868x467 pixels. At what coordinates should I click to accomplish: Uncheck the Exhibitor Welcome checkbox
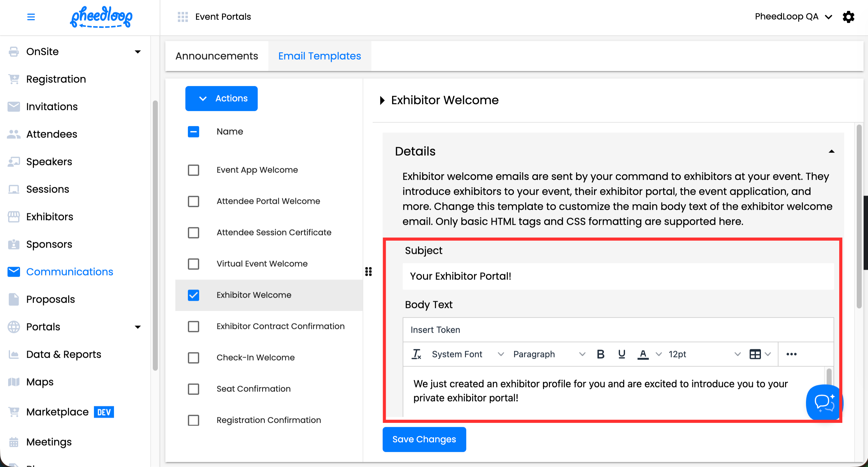[194, 295]
